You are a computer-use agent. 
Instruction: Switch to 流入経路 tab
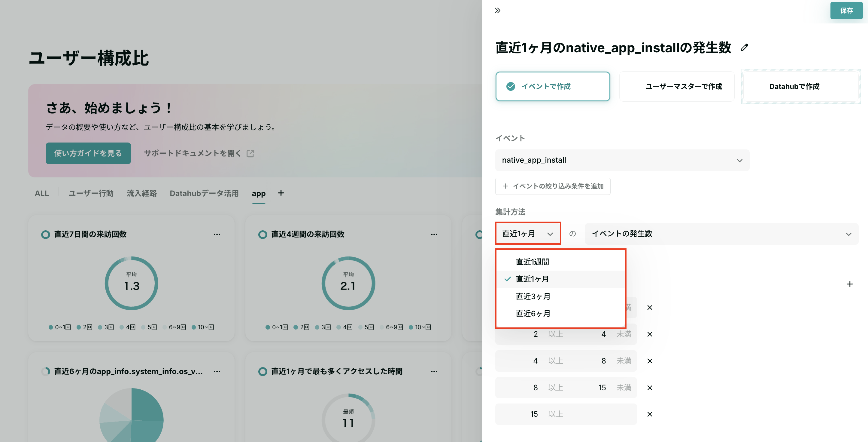tap(141, 193)
